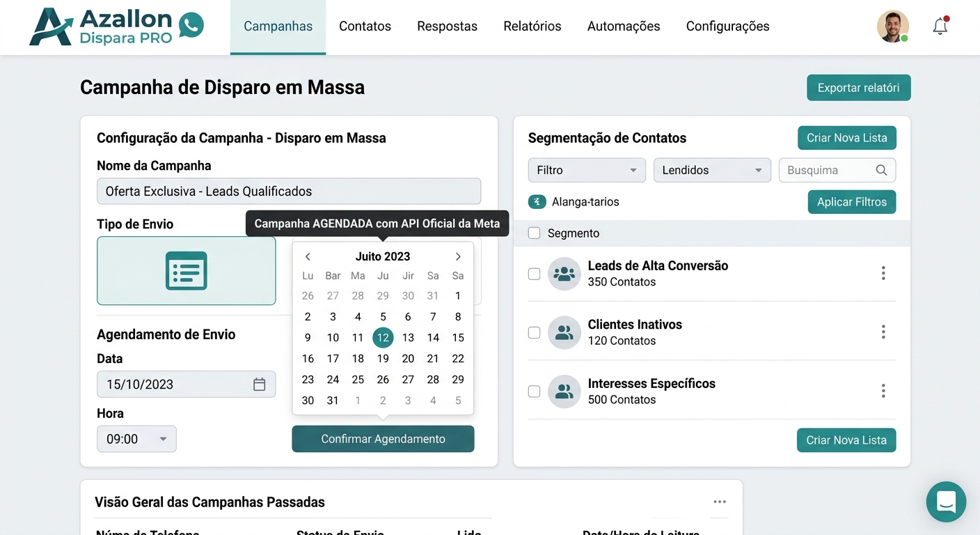980x535 pixels.
Task: Click the Exportar relatório button
Action: 859,88
